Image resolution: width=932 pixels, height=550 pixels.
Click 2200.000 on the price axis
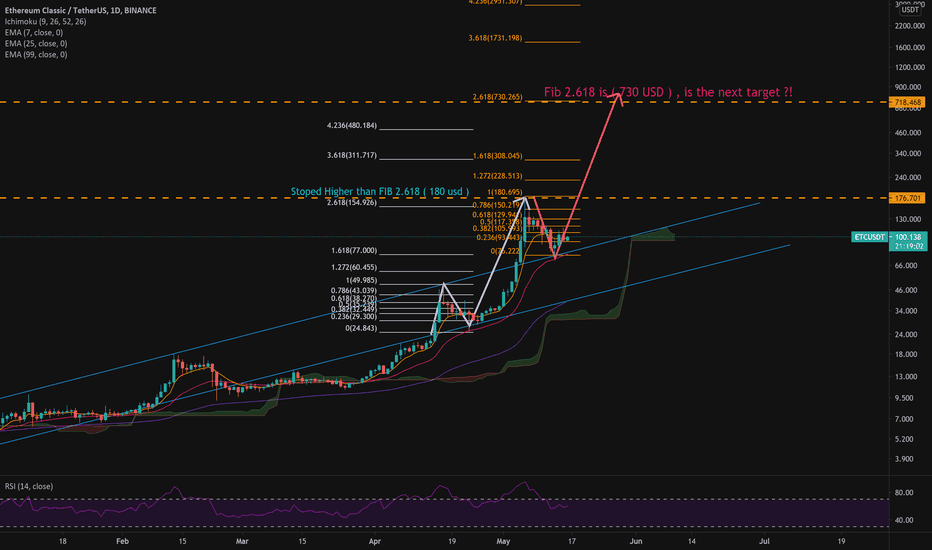click(909, 26)
